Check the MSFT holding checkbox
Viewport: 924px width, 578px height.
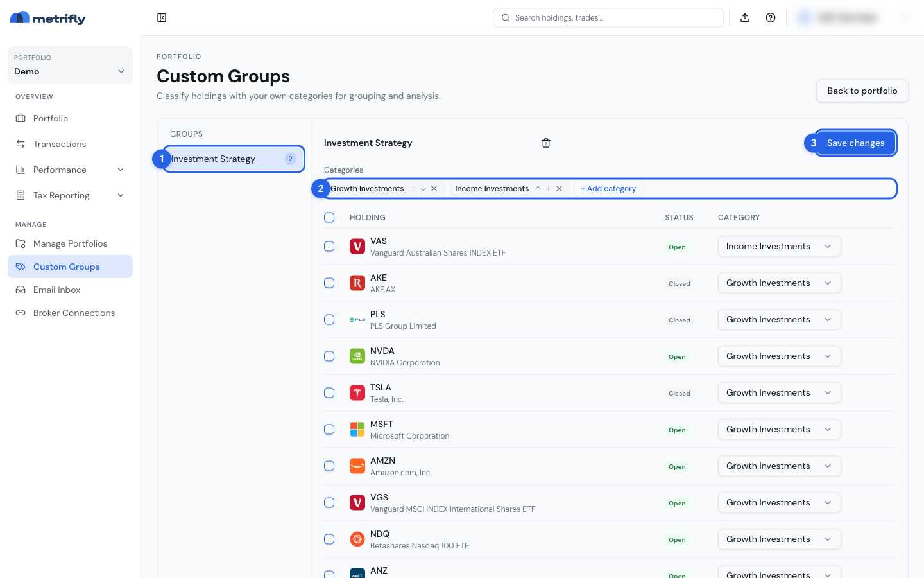coord(329,430)
